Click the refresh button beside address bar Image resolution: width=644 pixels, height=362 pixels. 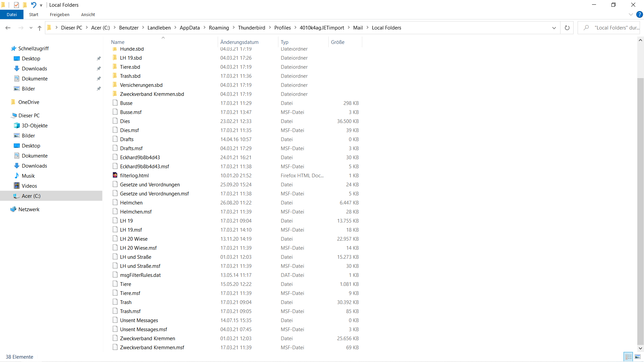coord(567,28)
